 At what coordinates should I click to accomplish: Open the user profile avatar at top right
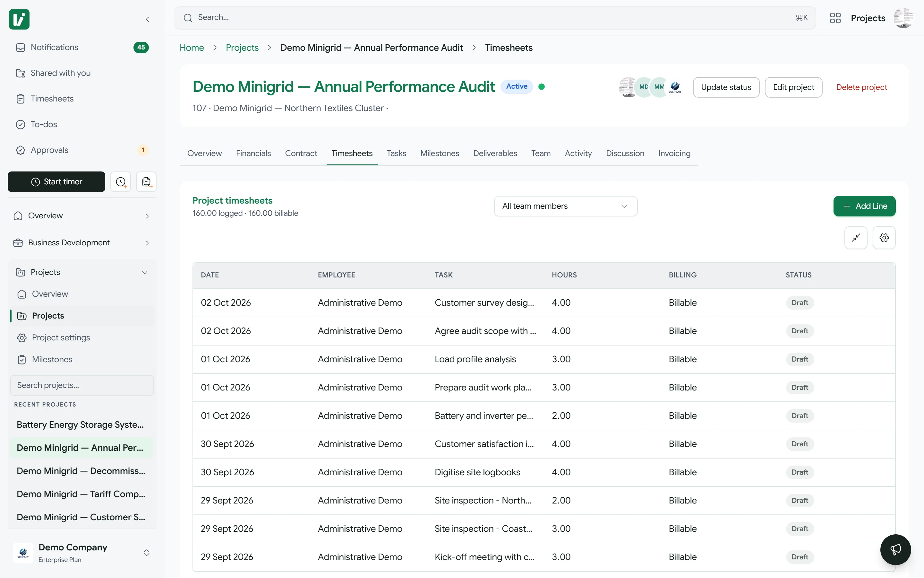pyautogui.click(x=903, y=18)
